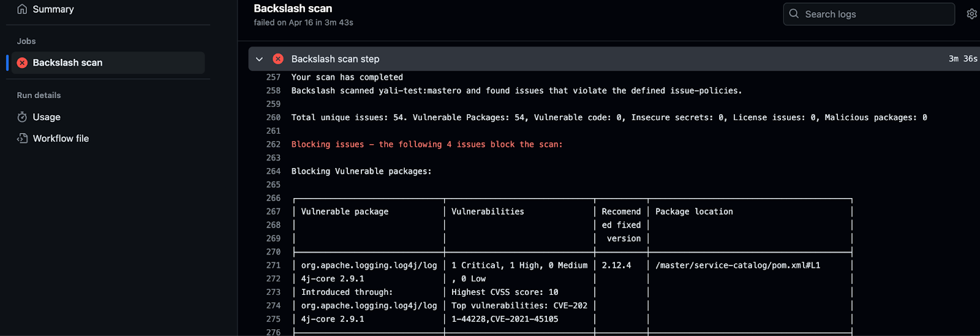Select log line number 264
The width and height of the screenshot is (980, 336).
coord(273,172)
